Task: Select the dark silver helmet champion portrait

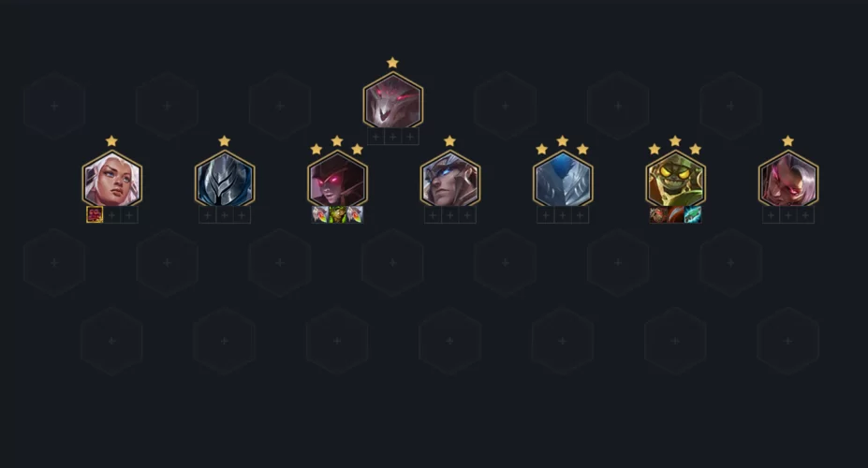Action: [225, 179]
